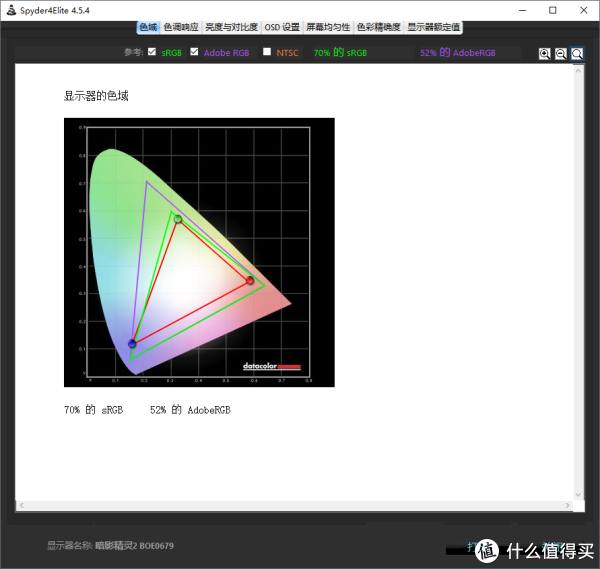The height and width of the screenshot is (569, 600).
Task: Switch to the 显示器额定值 tab
Action: [x=433, y=27]
